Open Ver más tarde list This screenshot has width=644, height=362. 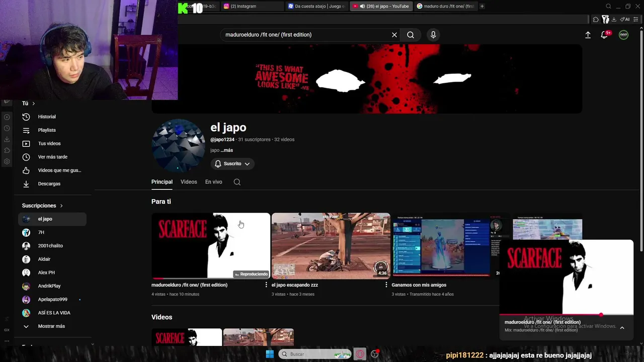click(x=52, y=157)
